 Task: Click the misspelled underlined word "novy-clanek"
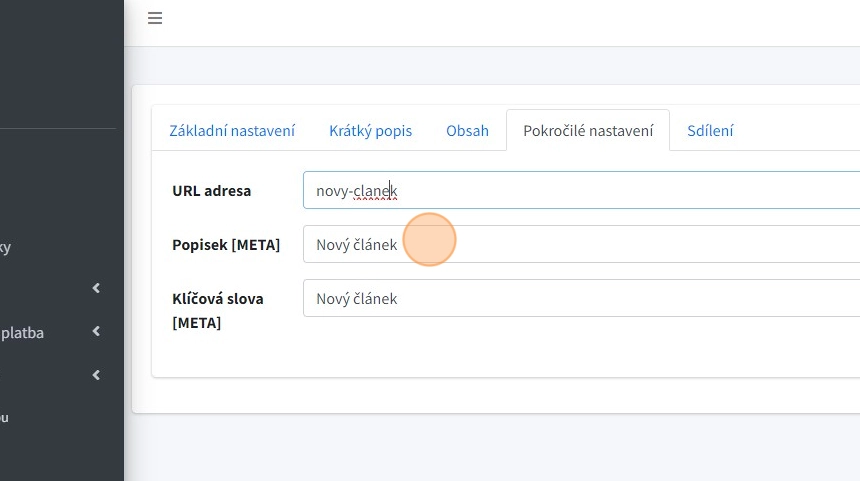[356, 190]
